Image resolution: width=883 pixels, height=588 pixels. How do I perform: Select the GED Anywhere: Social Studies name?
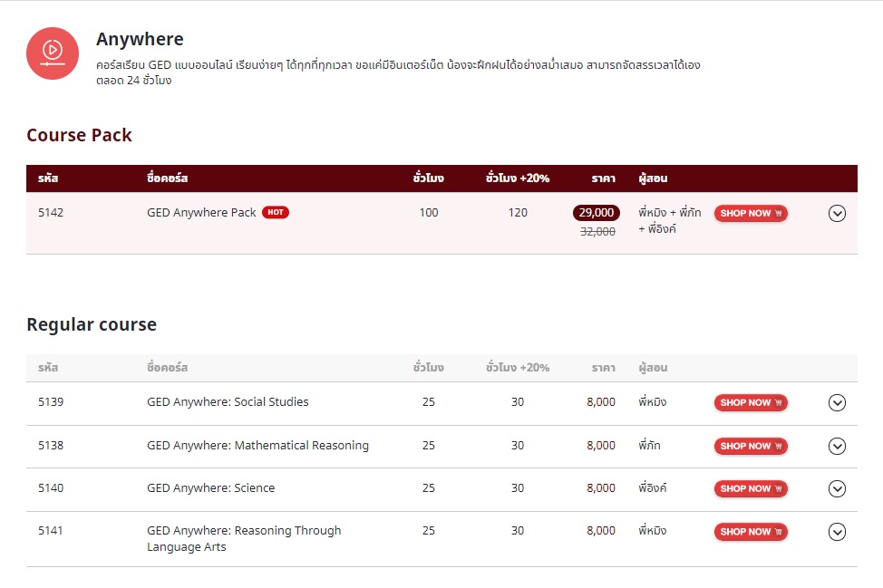pos(228,401)
